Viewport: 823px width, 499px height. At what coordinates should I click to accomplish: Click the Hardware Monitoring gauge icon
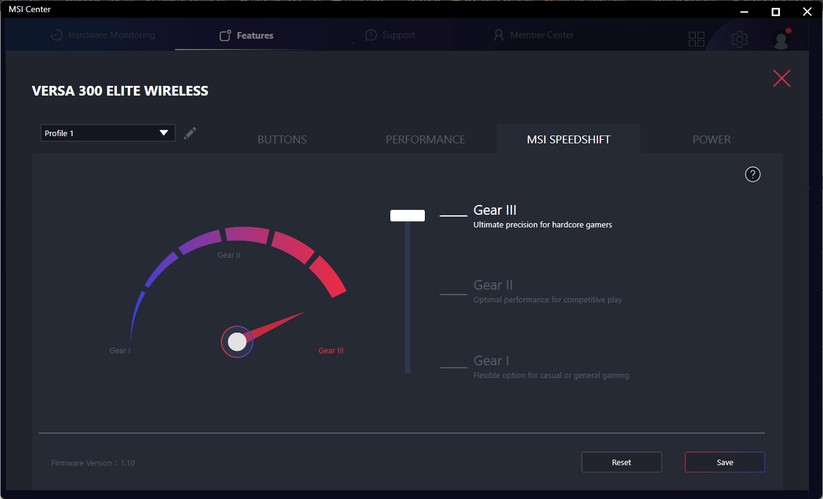(x=57, y=35)
